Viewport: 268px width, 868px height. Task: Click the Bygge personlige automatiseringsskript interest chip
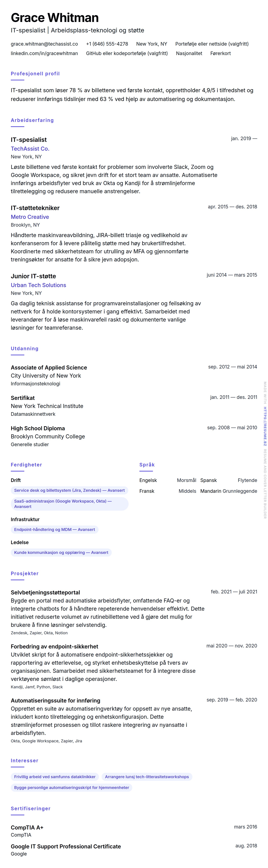(x=71, y=787)
